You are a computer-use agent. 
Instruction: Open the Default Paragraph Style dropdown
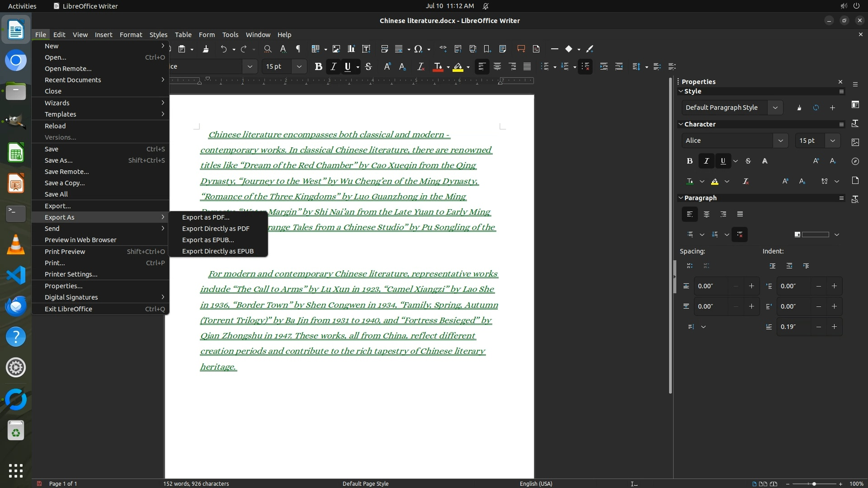click(x=775, y=108)
